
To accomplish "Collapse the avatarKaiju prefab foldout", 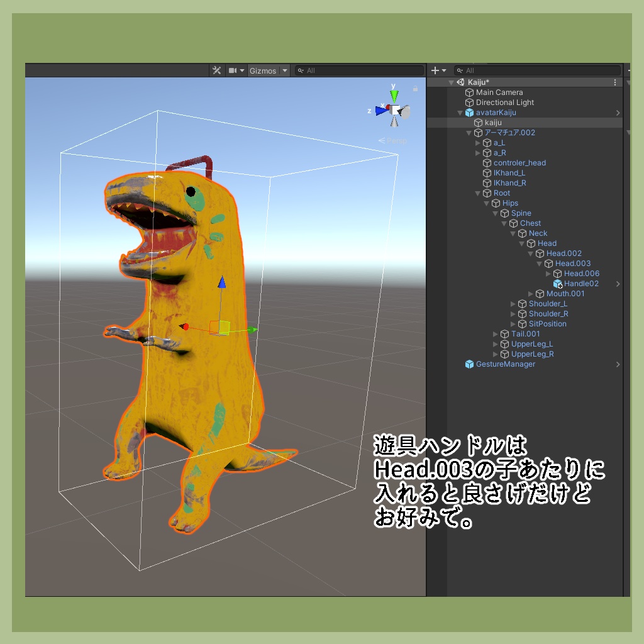I will point(460,113).
